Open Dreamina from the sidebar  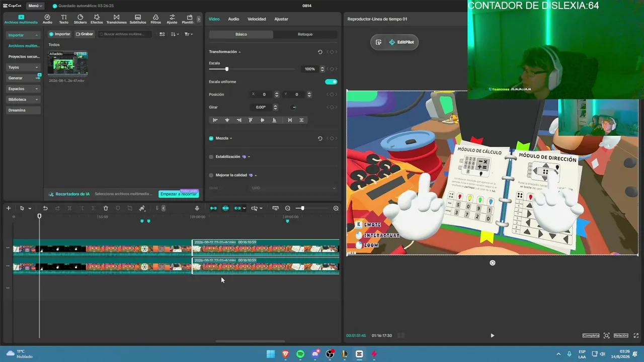(x=23, y=110)
